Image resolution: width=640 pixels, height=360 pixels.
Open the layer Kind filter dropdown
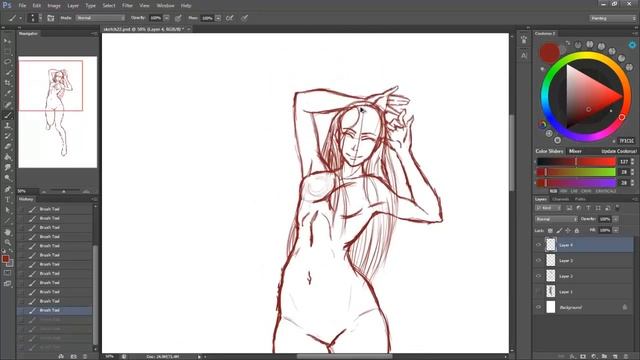[x=549, y=208]
